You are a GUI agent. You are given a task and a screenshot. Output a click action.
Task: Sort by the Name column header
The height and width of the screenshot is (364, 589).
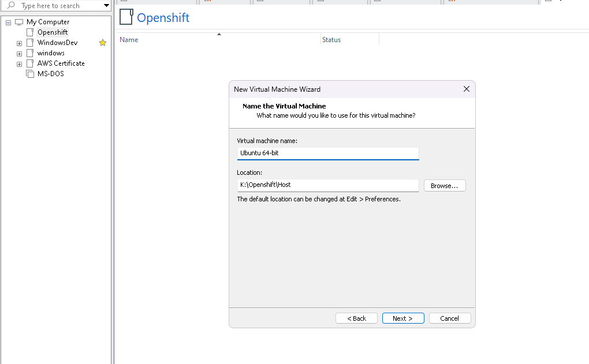click(129, 40)
